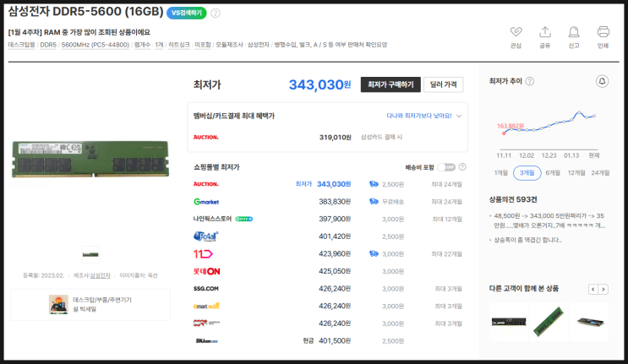The height and width of the screenshot is (364, 628).
Task: Show next related products arrow
Action: click(603, 289)
